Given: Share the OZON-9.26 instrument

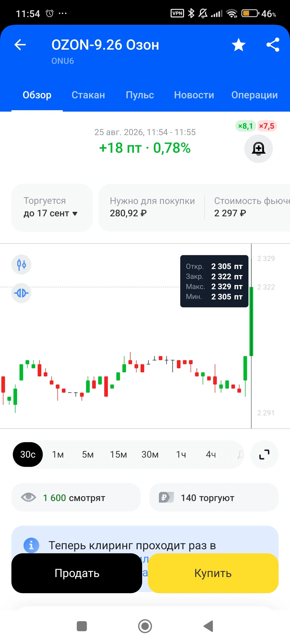Looking at the screenshot, I should [x=273, y=45].
